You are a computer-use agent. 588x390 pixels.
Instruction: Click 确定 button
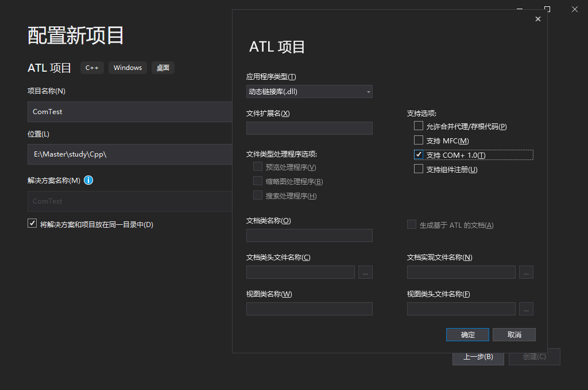click(467, 335)
